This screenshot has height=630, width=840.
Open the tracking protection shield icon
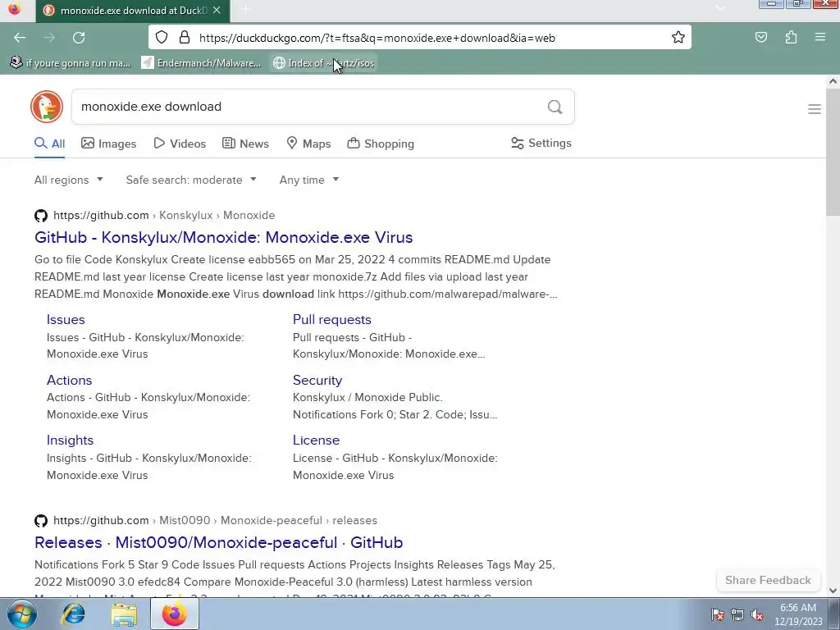pos(162,38)
